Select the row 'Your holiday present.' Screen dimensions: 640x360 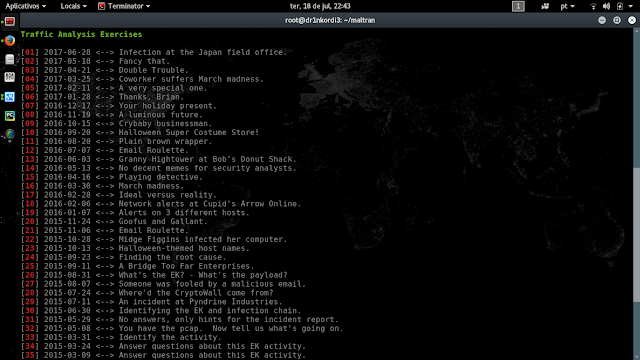118,106
